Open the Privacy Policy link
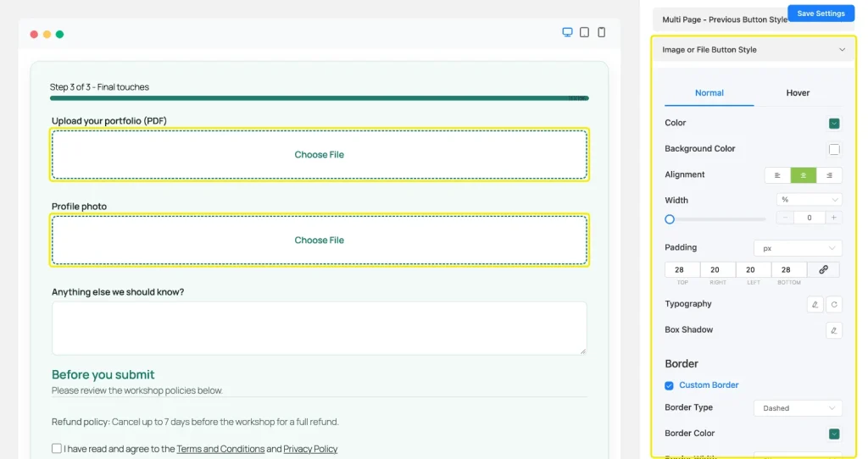The width and height of the screenshot is (868, 459). (x=310, y=449)
